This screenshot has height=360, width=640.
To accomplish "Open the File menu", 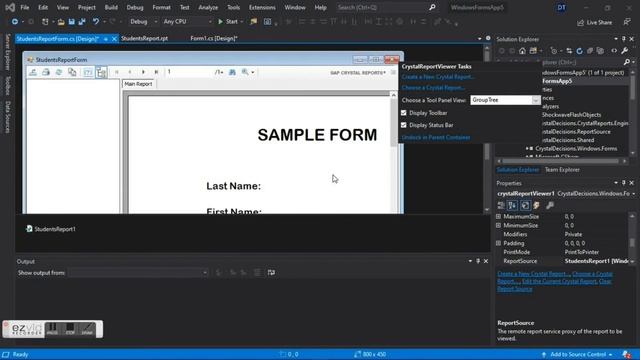I will click(x=24, y=7).
